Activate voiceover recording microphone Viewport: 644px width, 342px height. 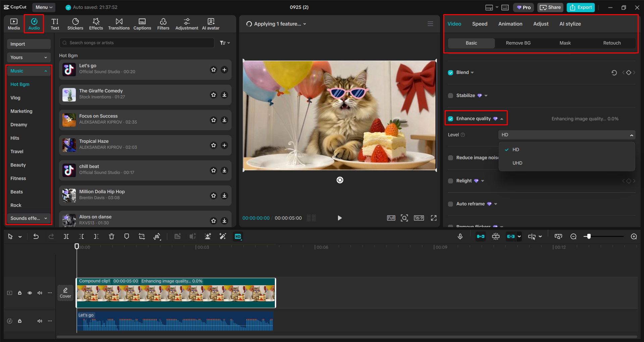point(460,236)
